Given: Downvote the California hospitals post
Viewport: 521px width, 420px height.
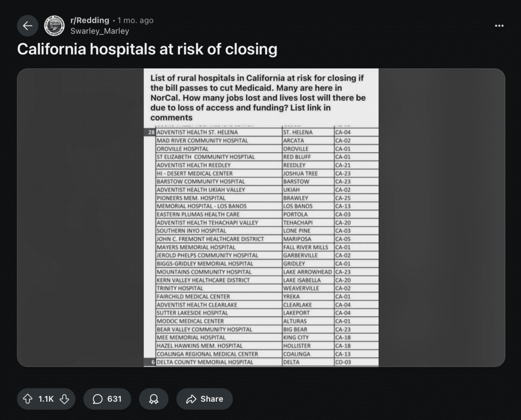Looking at the screenshot, I should 65,399.
